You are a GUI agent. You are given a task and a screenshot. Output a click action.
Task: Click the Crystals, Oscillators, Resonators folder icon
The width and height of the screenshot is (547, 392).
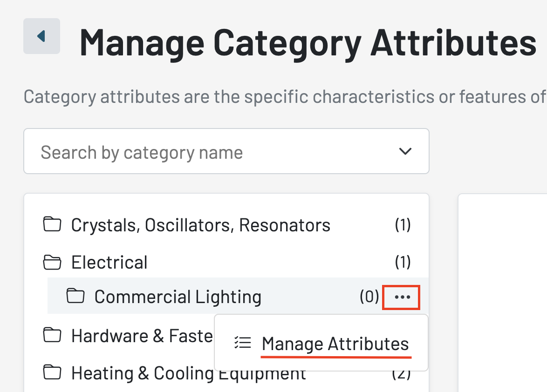point(52,224)
